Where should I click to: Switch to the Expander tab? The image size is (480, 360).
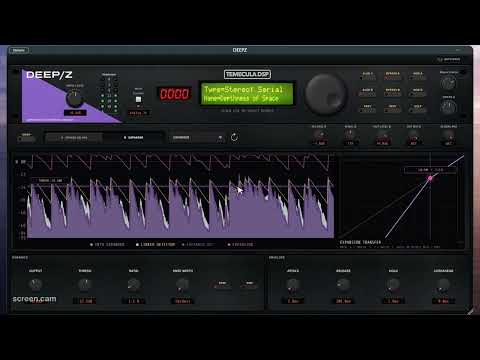[x=133, y=138]
